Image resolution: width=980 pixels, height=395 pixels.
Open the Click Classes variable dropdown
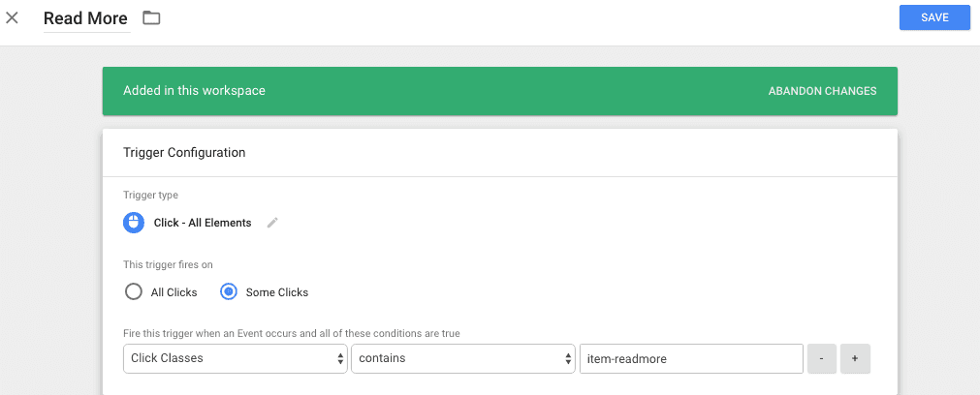pyautogui.click(x=236, y=358)
